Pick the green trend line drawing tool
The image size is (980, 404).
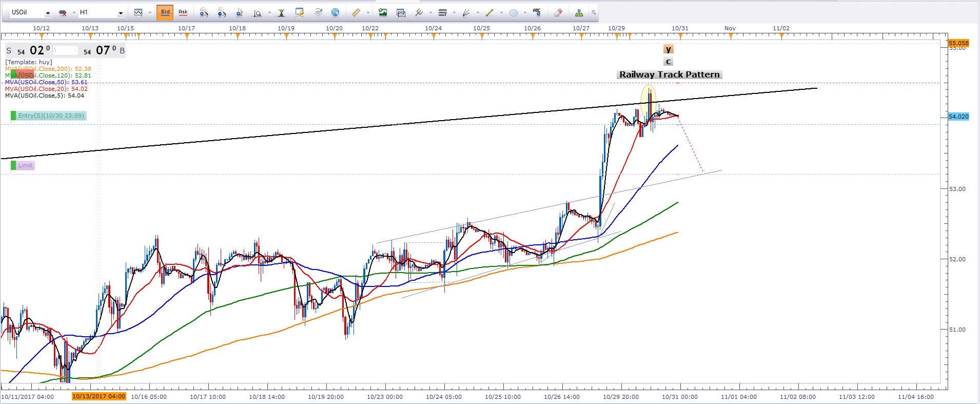[489, 13]
